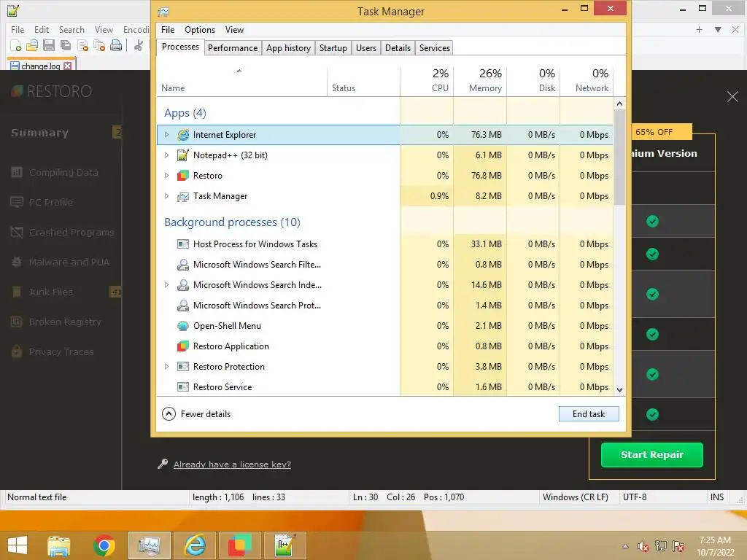Viewport: 747px width, 560px height.
Task: Open Notepad++ Search menu
Action: (71, 29)
